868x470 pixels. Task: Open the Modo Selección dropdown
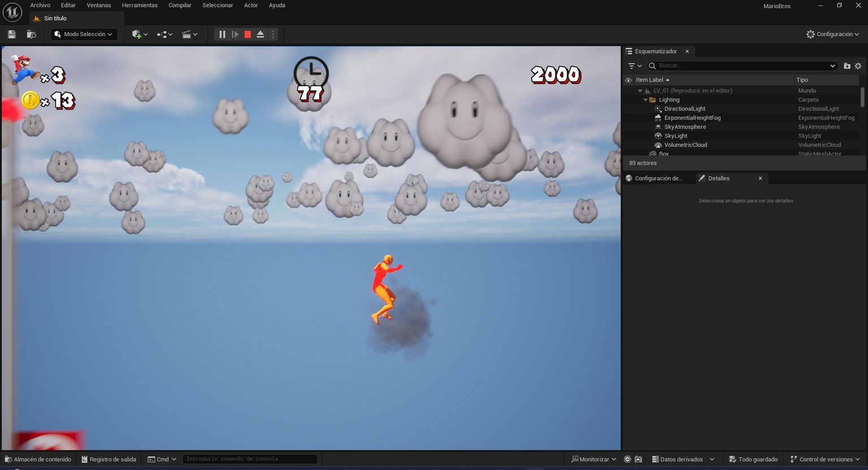click(84, 34)
